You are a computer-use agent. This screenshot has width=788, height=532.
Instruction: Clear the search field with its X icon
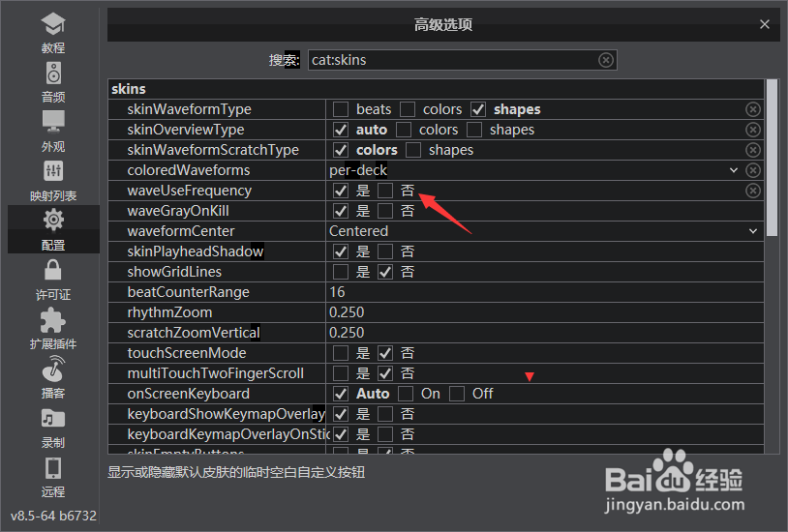pos(606,60)
